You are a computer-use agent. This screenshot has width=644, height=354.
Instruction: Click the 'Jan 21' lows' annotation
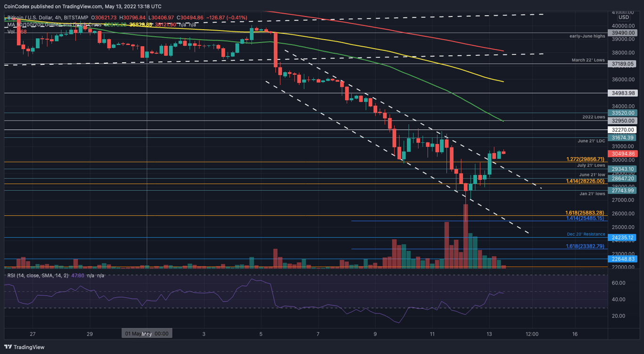pos(592,194)
